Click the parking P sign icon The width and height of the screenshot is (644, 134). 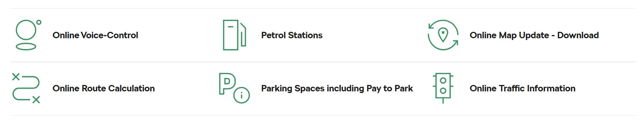tap(227, 83)
